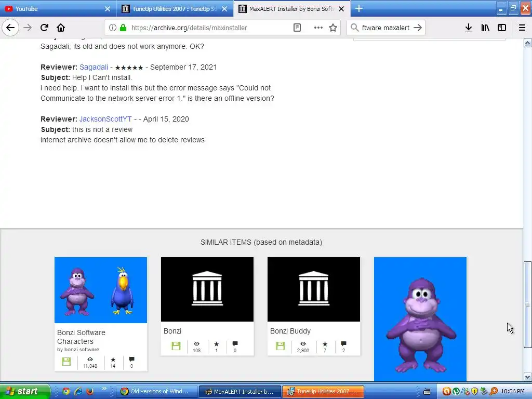Viewport: 532px width, 399px height.
Task: Launch Internet Explorer from quick launch
Action: pos(78,391)
